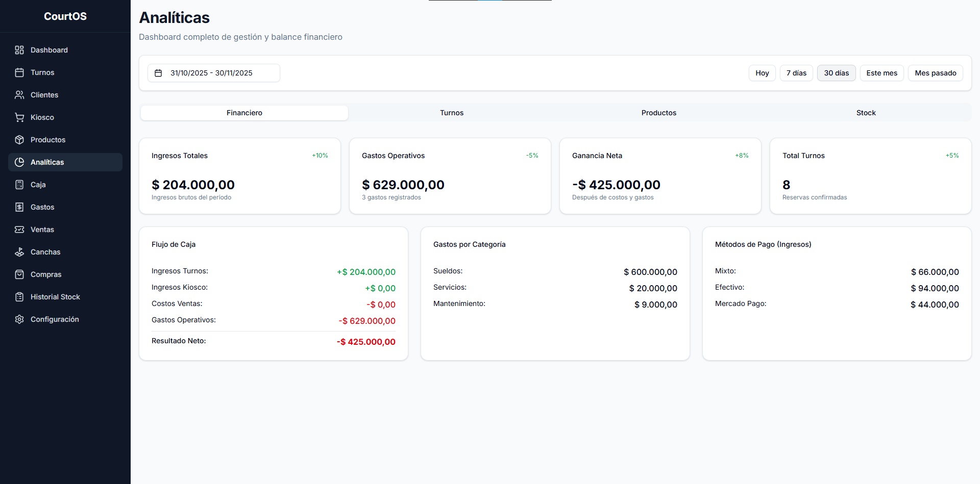This screenshot has height=484, width=980.
Task: Click the Clientes people icon
Action: pos(19,95)
